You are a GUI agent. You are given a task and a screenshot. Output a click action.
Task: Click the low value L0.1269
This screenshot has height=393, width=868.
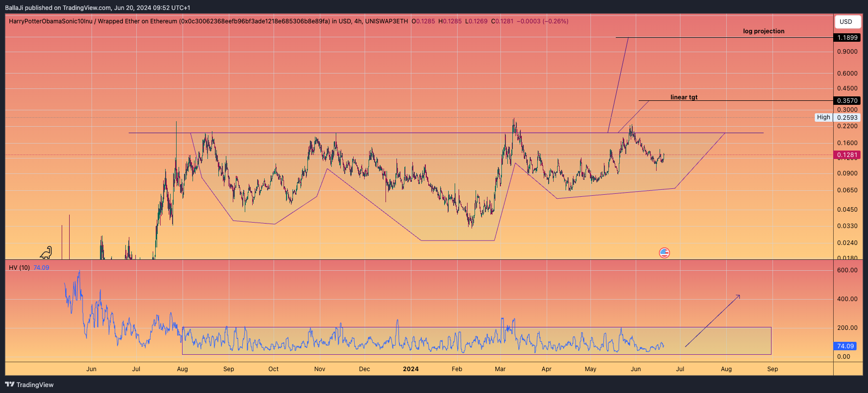(x=476, y=21)
